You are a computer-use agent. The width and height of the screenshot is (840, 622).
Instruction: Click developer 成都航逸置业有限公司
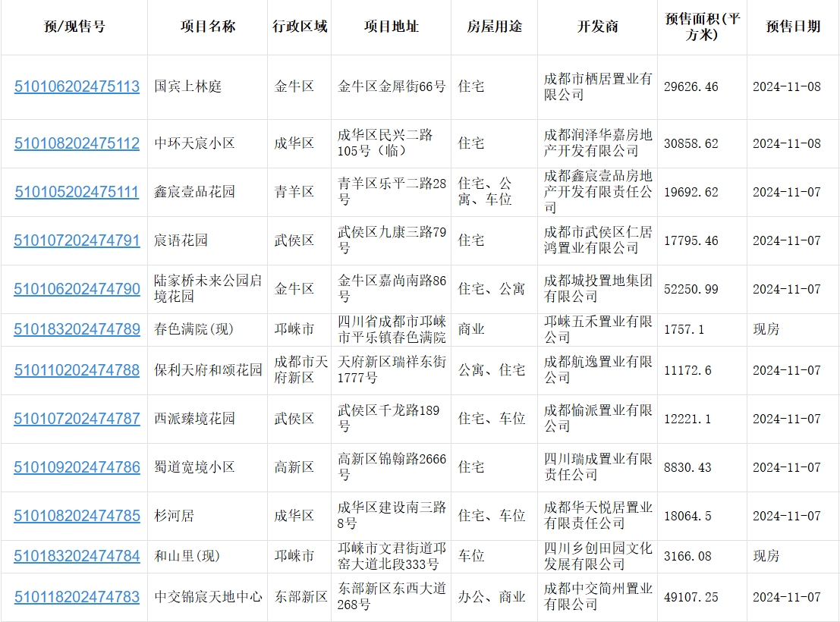[x=598, y=369]
